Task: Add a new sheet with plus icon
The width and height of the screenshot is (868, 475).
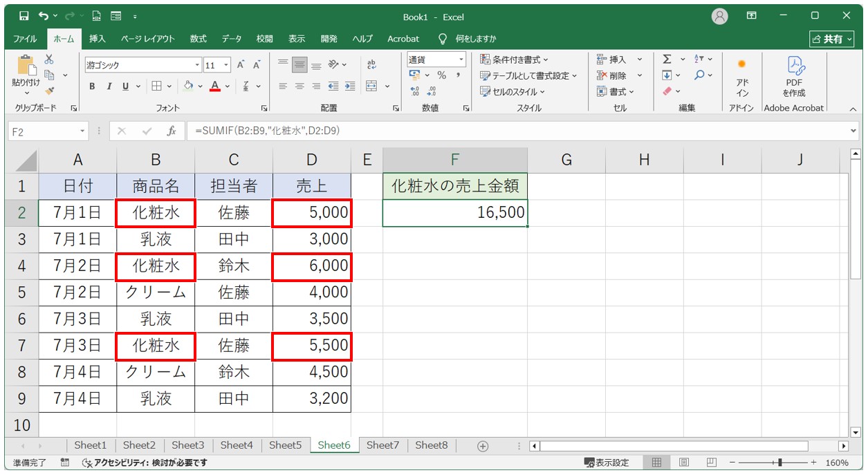Action: click(483, 446)
